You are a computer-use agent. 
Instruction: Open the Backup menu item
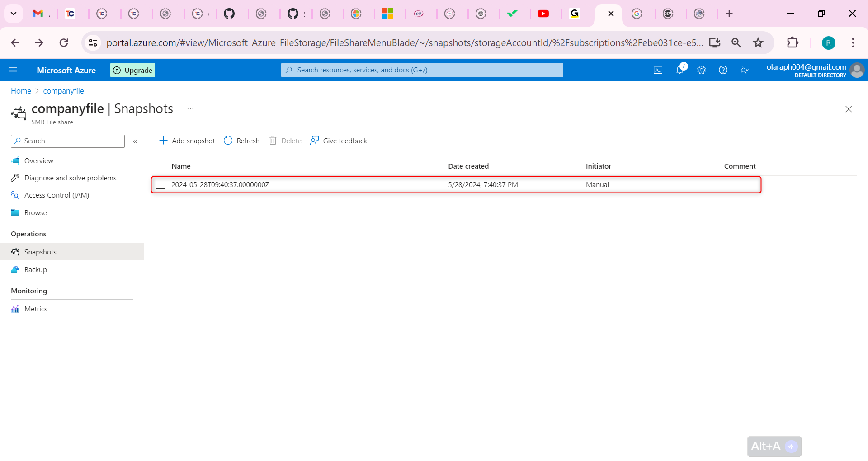[x=36, y=270]
